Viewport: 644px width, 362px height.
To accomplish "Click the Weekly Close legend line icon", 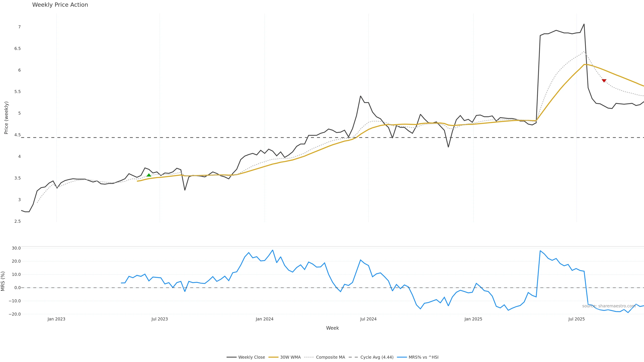I will (231, 357).
